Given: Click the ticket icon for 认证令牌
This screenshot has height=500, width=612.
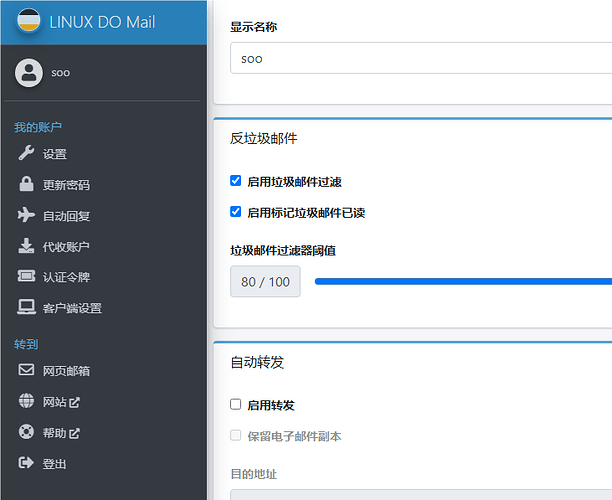Looking at the screenshot, I should point(26,276).
